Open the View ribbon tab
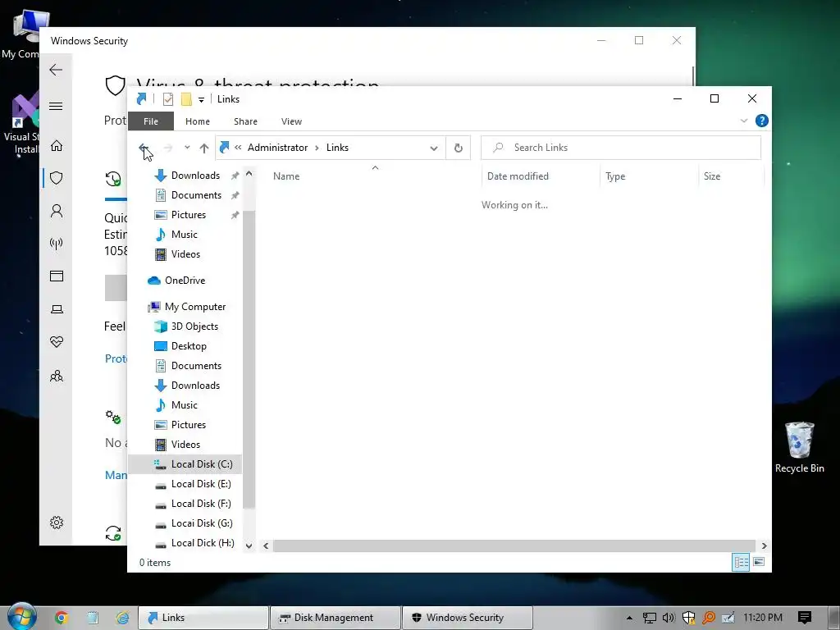This screenshot has width=840, height=630. click(291, 121)
